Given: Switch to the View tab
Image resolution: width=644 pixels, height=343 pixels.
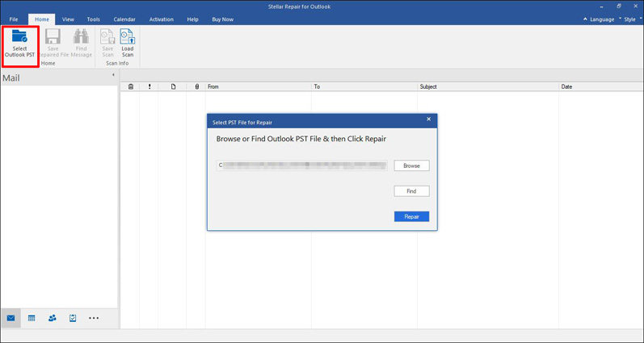Looking at the screenshot, I should pos(68,19).
